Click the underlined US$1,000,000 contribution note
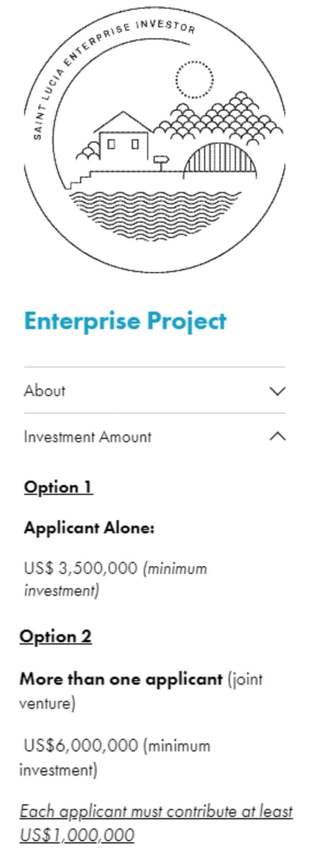This screenshot has height=868, width=315. pos(156,823)
